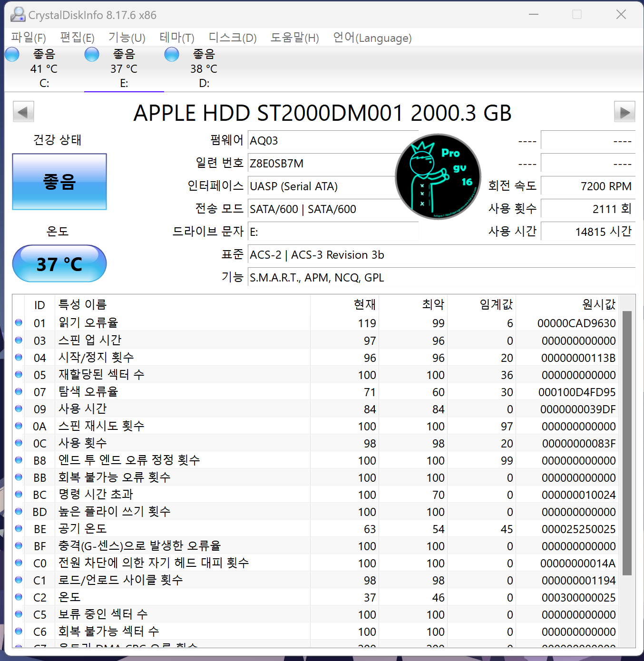Image resolution: width=644 pixels, height=661 pixels.
Task: Click the status dot for attribute BD
Action: coord(19,511)
